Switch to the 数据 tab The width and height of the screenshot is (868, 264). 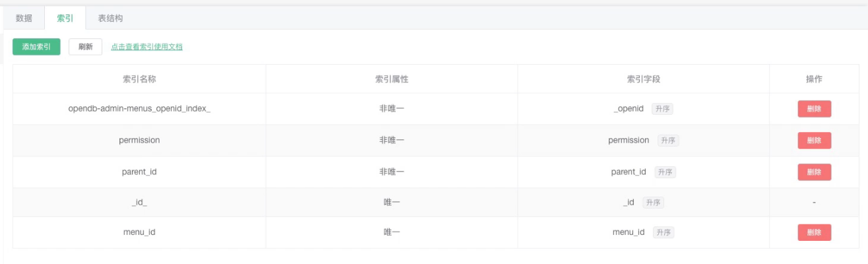(24, 18)
